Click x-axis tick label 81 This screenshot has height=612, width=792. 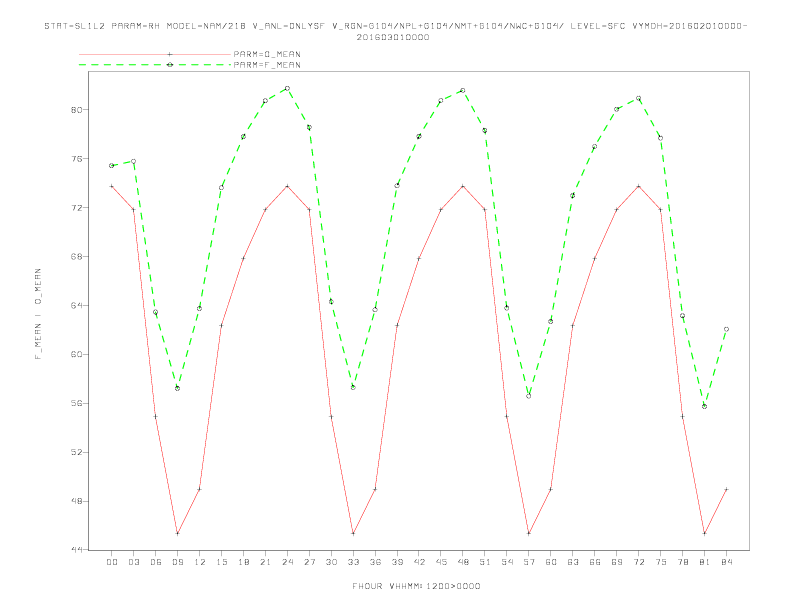pos(705,562)
